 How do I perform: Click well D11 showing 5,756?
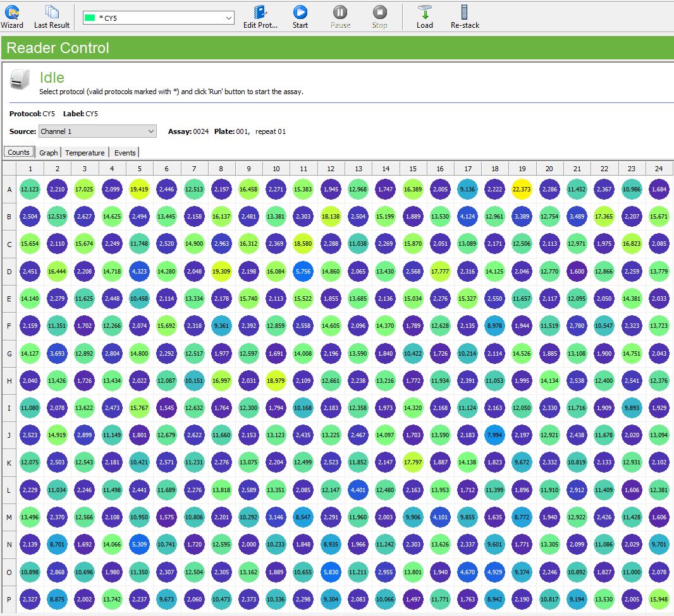coord(303,271)
